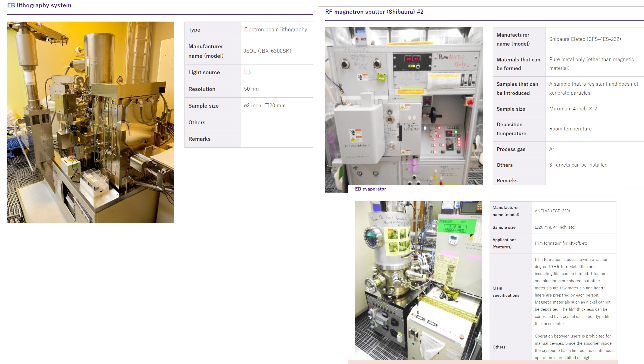Select the '⌀2 inch, ☐20 mm' sample size value
Screen dimensions: 644x364
265,106
